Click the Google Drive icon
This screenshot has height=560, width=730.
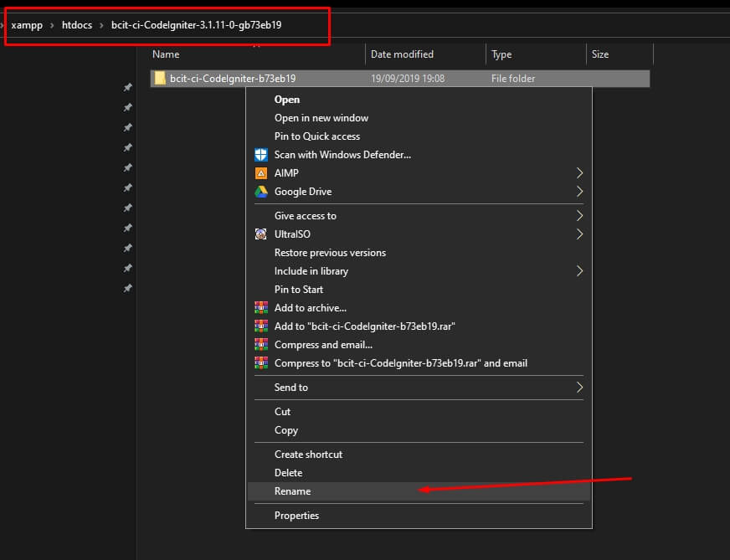point(260,192)
